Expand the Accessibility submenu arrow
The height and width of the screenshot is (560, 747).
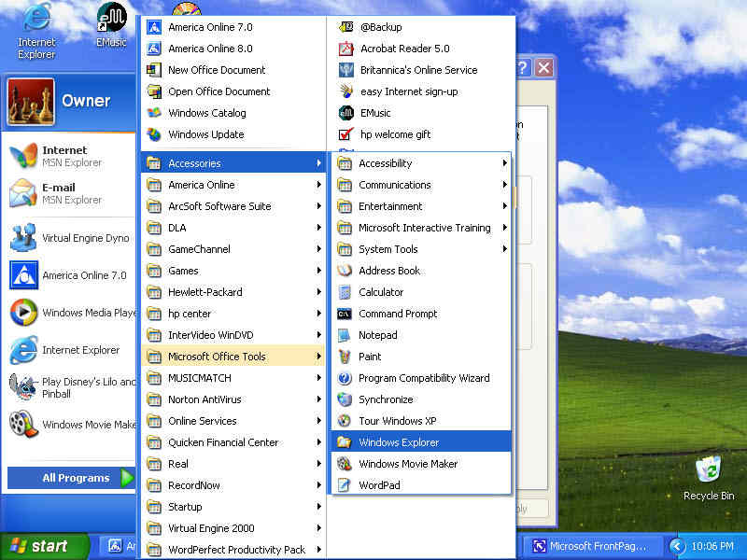504,163
